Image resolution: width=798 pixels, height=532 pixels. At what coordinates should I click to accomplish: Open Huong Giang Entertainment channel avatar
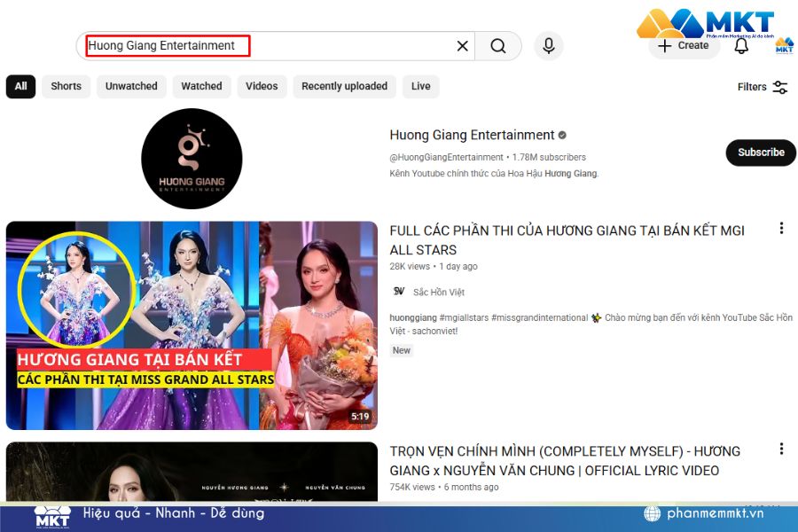192,159
